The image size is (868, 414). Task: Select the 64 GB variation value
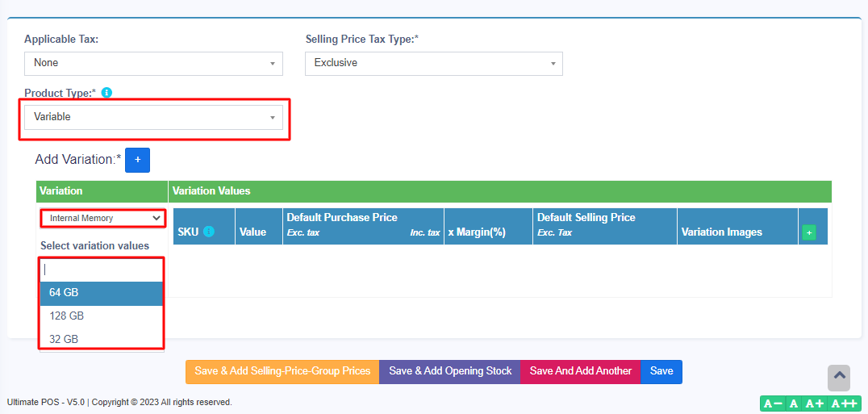tap(102, 293)
